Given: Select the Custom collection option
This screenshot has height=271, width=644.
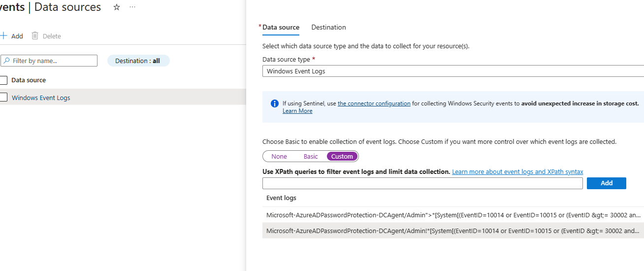Looking at the screenshot, I should click(x=342, y=157).
